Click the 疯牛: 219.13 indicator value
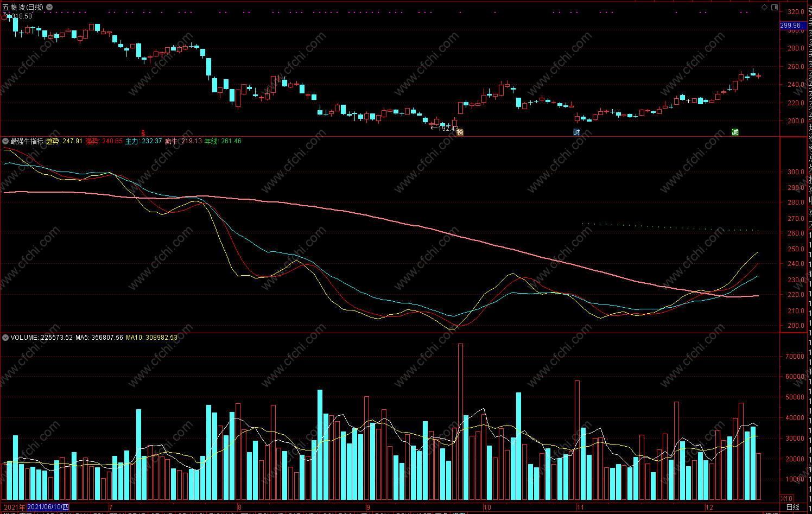Image resolution: width=812 pixels, height=514 pixels. (183, 141)
